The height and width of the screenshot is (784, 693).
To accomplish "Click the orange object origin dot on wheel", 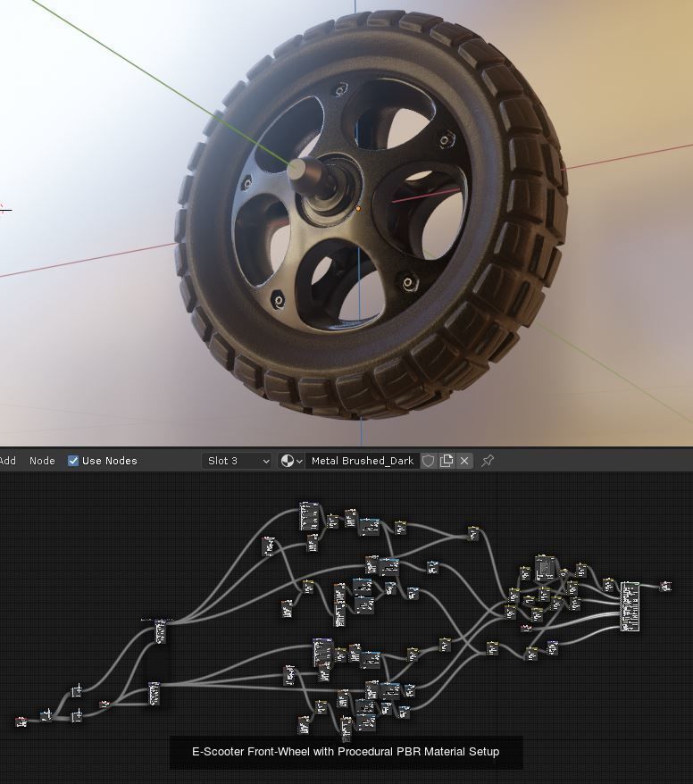I will click(358, 208).
